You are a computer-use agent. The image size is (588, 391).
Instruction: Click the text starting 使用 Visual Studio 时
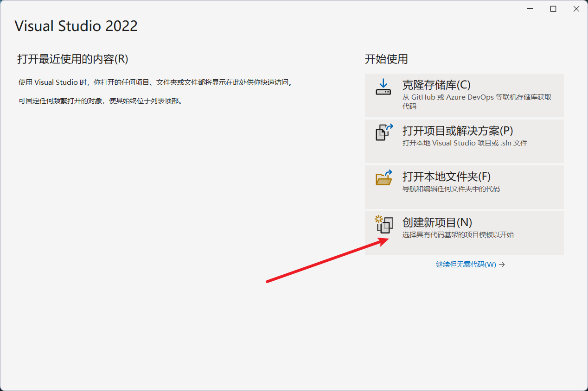(155, 82)
